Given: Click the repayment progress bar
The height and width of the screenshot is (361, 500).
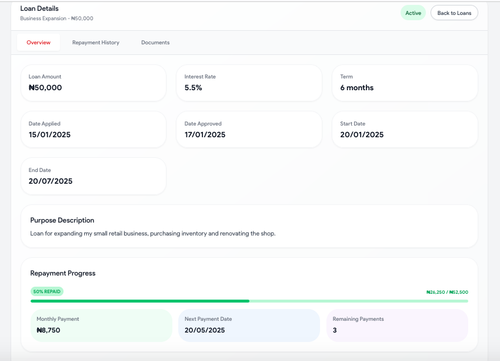Looking at the screenshot, I should [x=249, y=301].
